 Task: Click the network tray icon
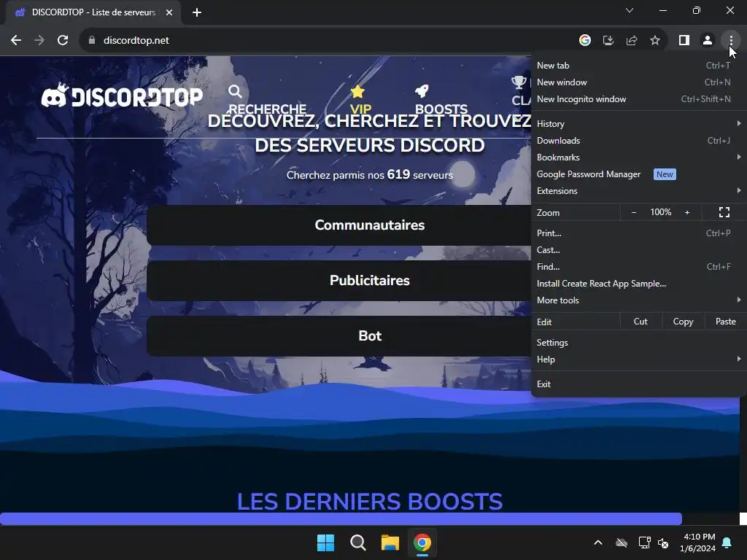(645, 542)
